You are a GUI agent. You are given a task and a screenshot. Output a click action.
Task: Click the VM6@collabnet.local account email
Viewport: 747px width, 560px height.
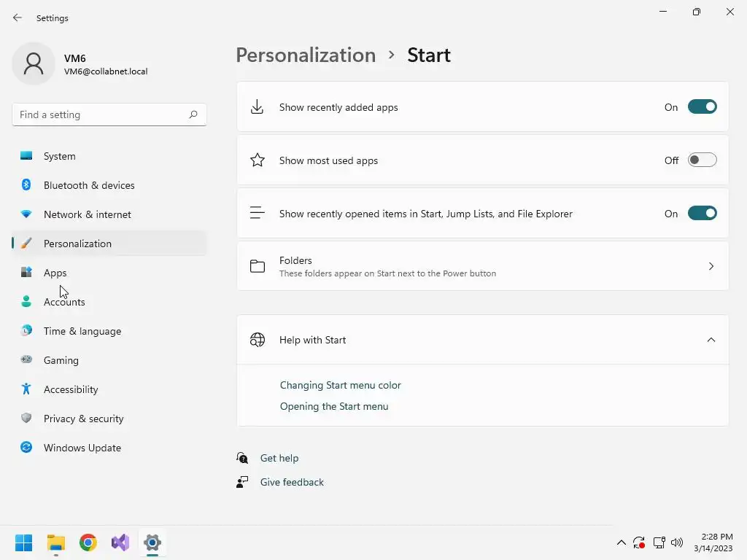(106, 71)
